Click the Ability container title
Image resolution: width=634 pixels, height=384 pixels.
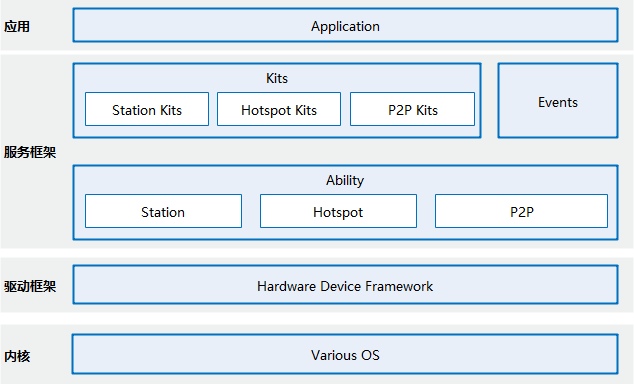345,180
